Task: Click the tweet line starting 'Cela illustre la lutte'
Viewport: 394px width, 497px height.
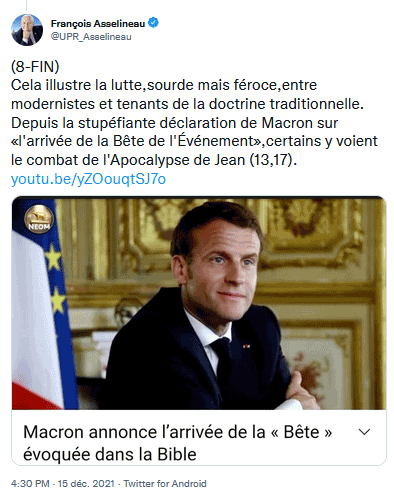Action: coord(164,85)
